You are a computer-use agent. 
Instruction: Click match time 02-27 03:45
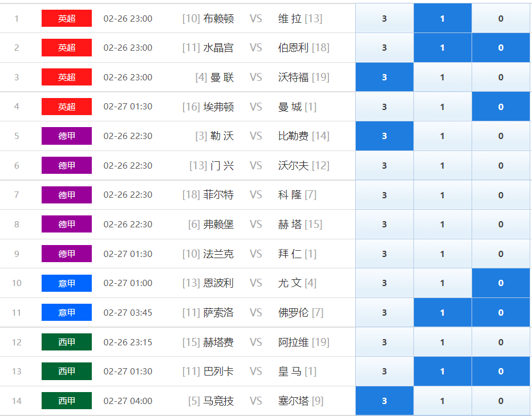128,312
